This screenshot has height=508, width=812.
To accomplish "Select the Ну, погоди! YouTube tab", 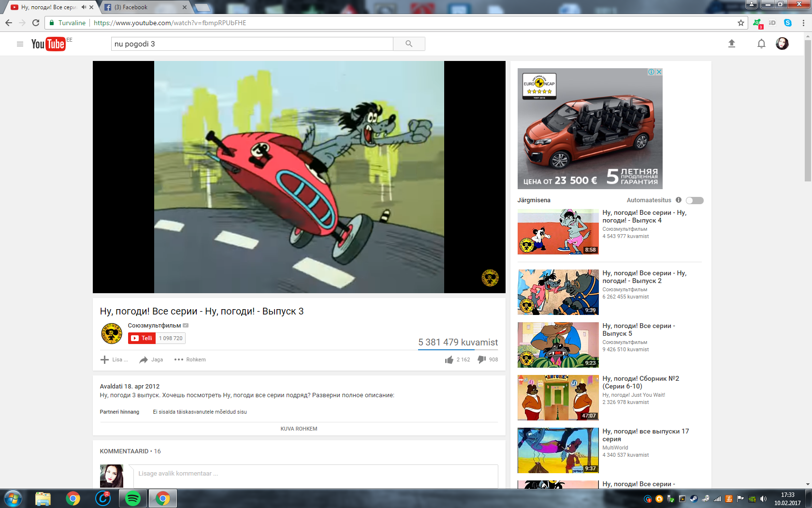I will 48,7.
